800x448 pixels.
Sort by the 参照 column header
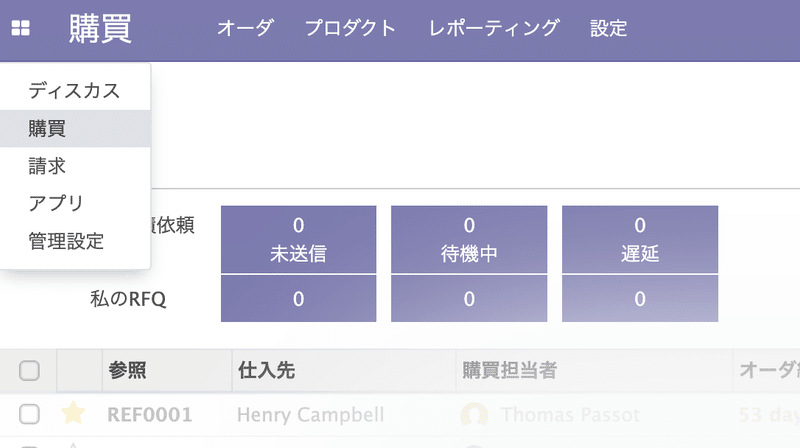128,370
